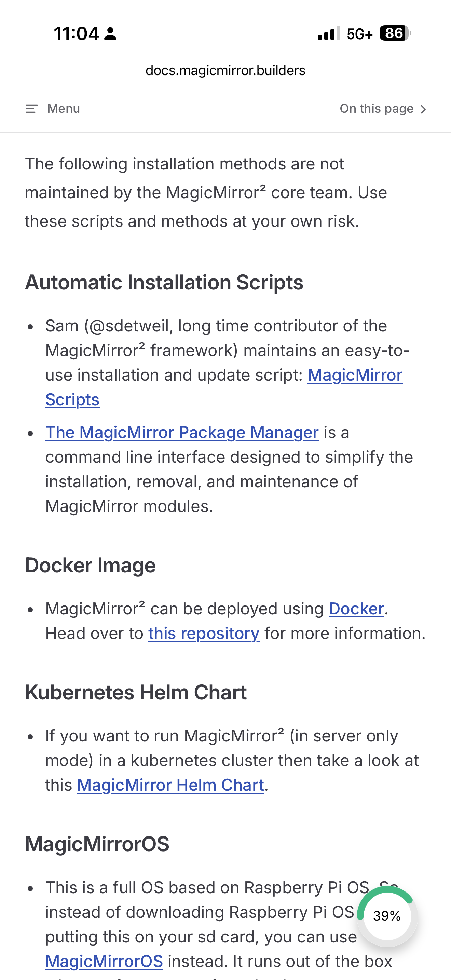
Task: Tap the 5G+ network indicator
Action: click(x=359, y=34)
